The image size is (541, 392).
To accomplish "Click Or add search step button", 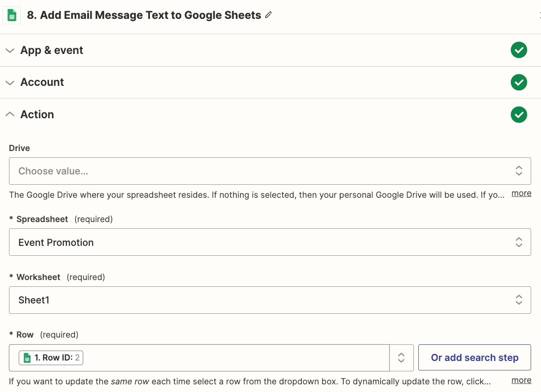I will (x=474, y=358).
